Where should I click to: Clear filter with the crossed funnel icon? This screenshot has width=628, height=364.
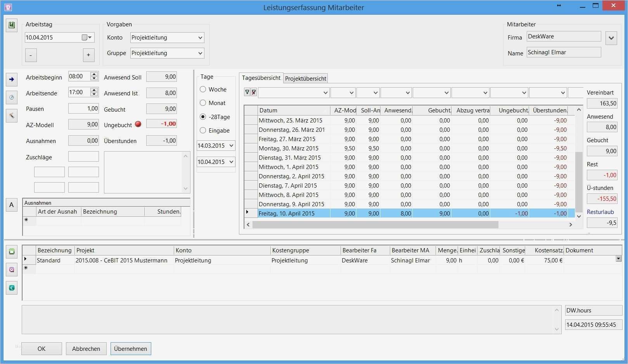[x=254, y=92]
